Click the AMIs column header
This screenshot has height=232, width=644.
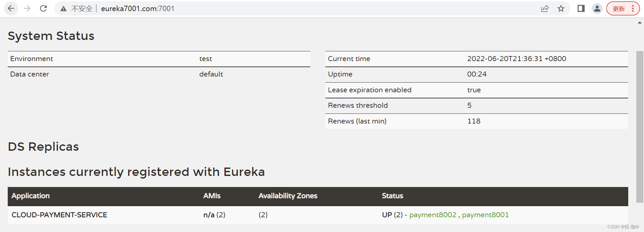pyautogui.click(x=212, y=196)
